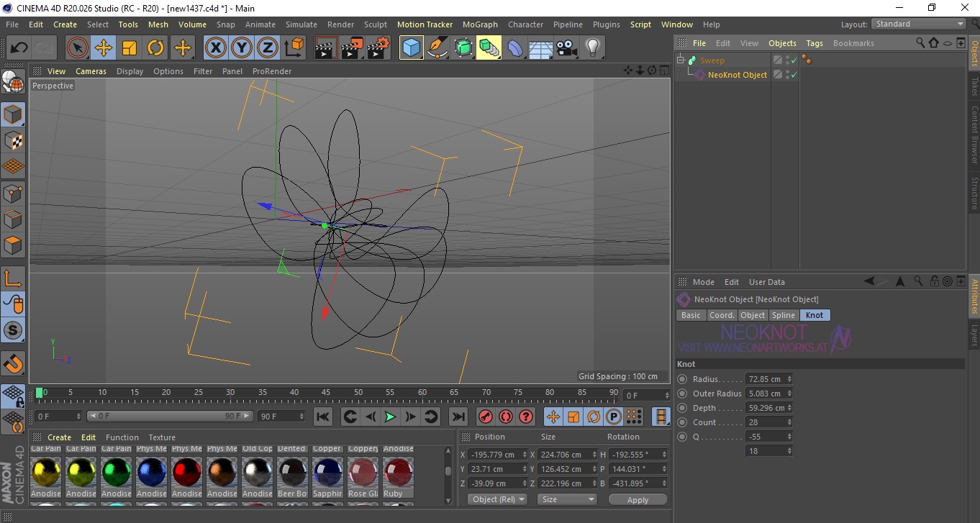
Task: Select the Rotate tool in top toolbar
Action: pyautogui.click(x=155, y=48)
